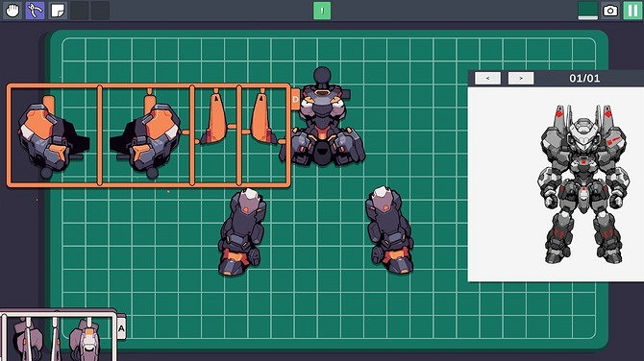The width and height of the screenshot is (644, 361).
Task: Select the head part on runner A
Action: (x=86, y=341)
